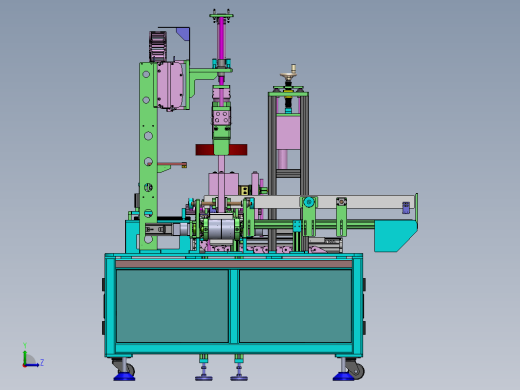
Task: Pick the black cable chain at top left
Action: 158,46
